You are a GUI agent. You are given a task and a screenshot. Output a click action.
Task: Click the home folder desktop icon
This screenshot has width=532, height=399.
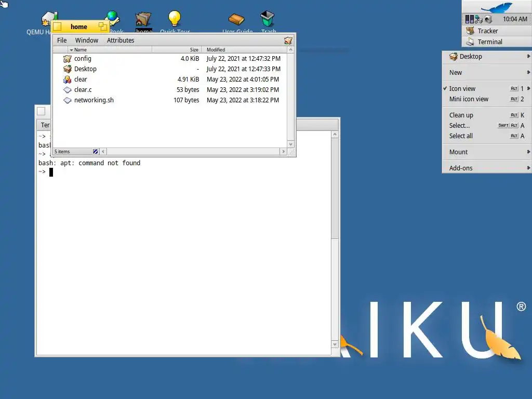143,19
